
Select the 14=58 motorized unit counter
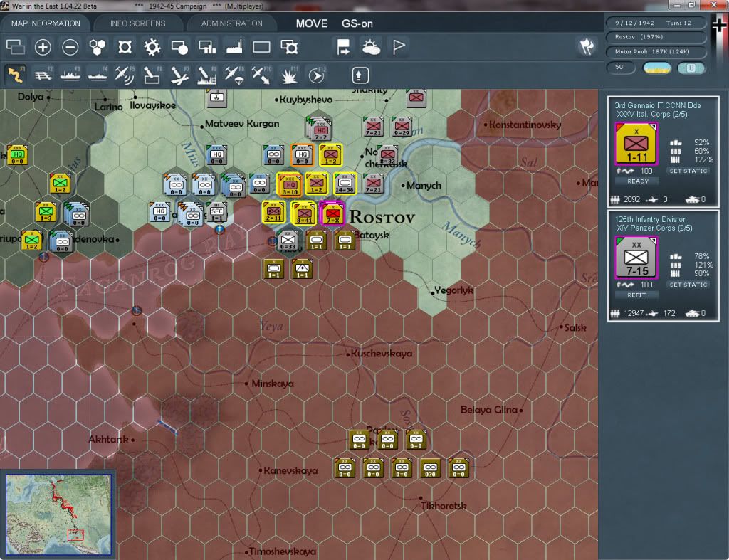coord(345,184)
